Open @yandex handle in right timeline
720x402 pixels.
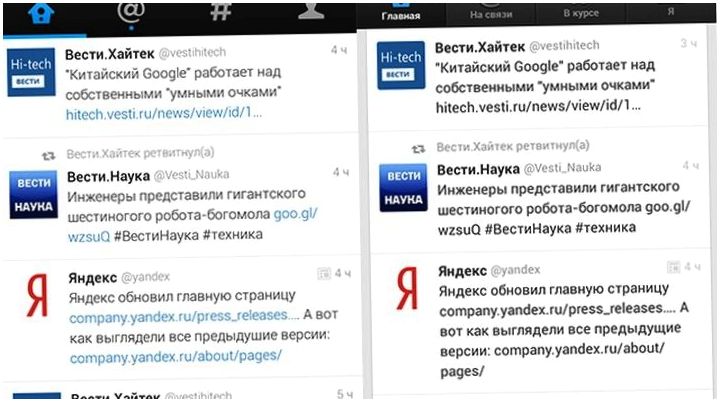point(515,270)
